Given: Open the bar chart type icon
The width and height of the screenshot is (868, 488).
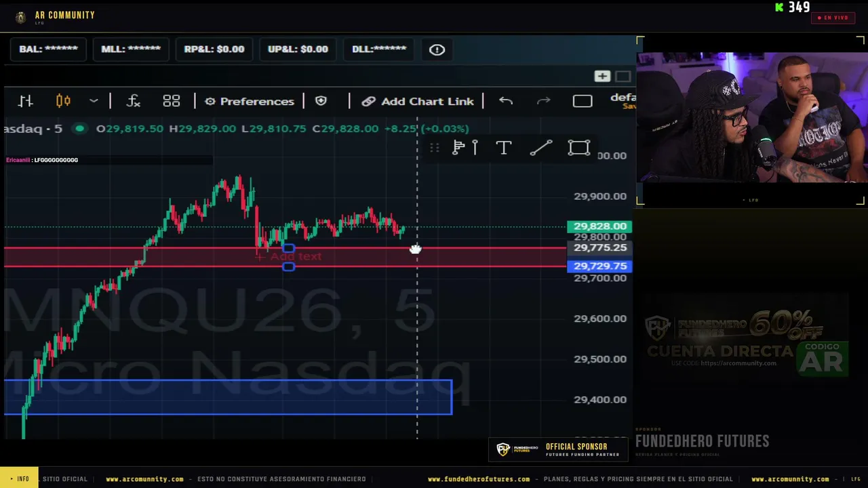Looking at the screenshot, I should (x=26, y=101).
